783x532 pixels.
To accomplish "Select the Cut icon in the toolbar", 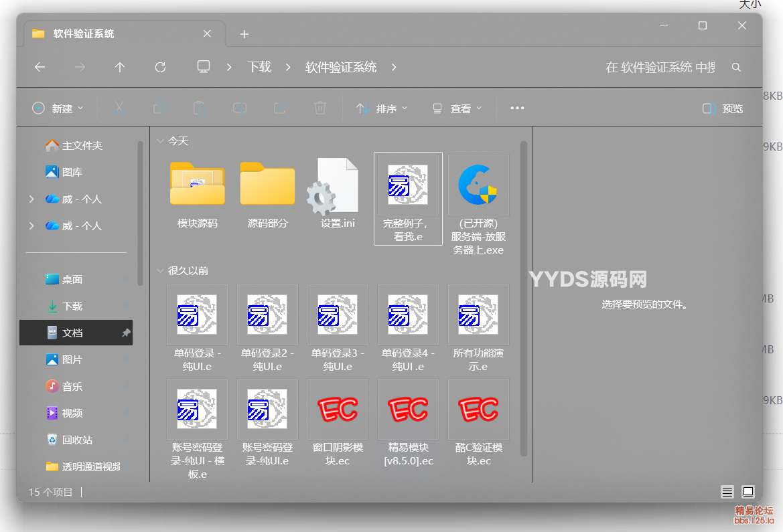I will [x=118, y=108].
